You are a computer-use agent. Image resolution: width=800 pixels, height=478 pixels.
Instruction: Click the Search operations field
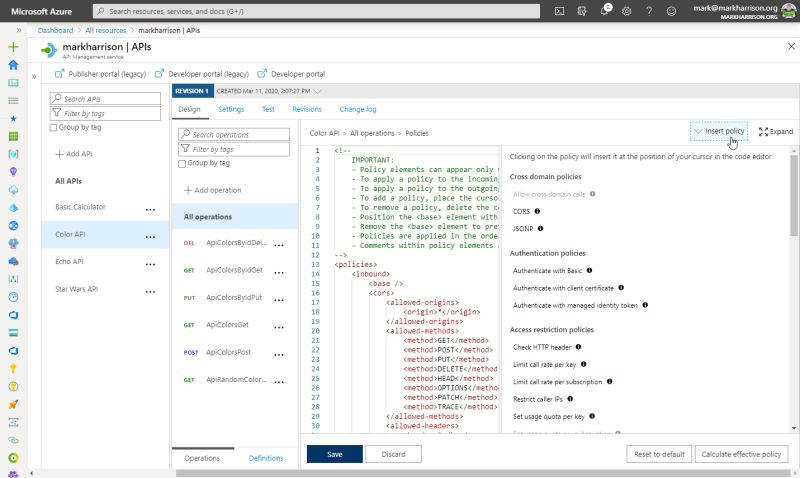(234, 134)
